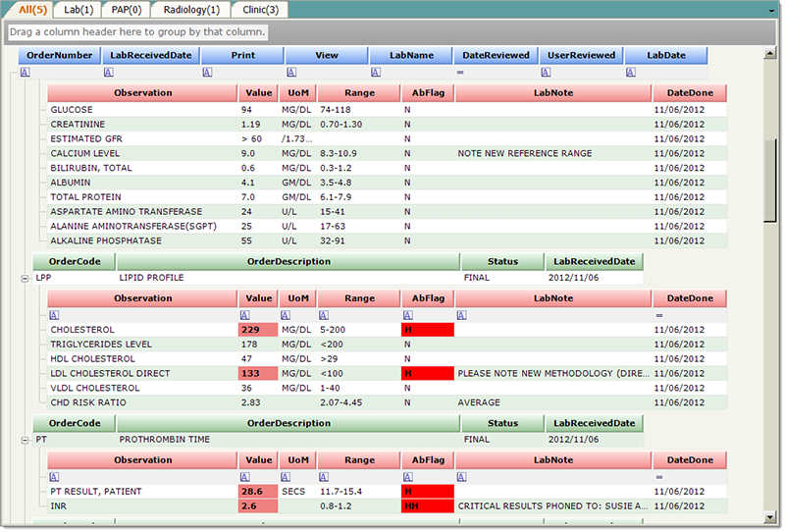Screen dimensions: 785x532
Task: Sort by Status header above PROTHROMBIN TIME
Action: pyautogui.click(x=502, y=423)
